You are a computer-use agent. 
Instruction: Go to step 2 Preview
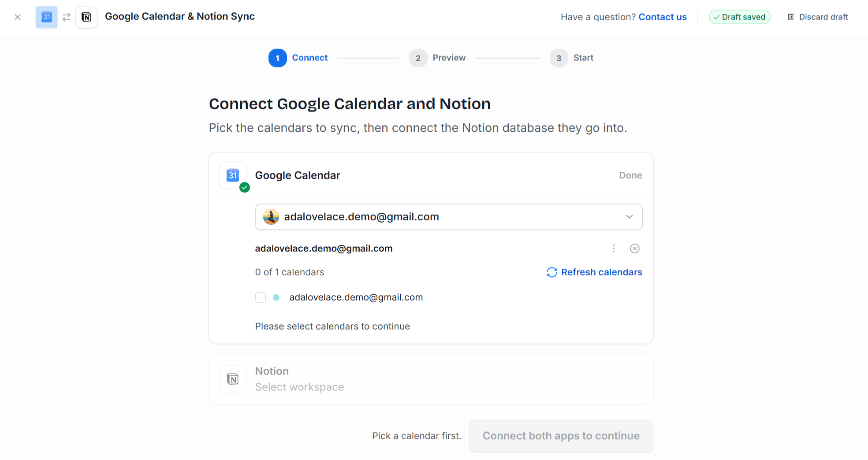pos(437,58)
